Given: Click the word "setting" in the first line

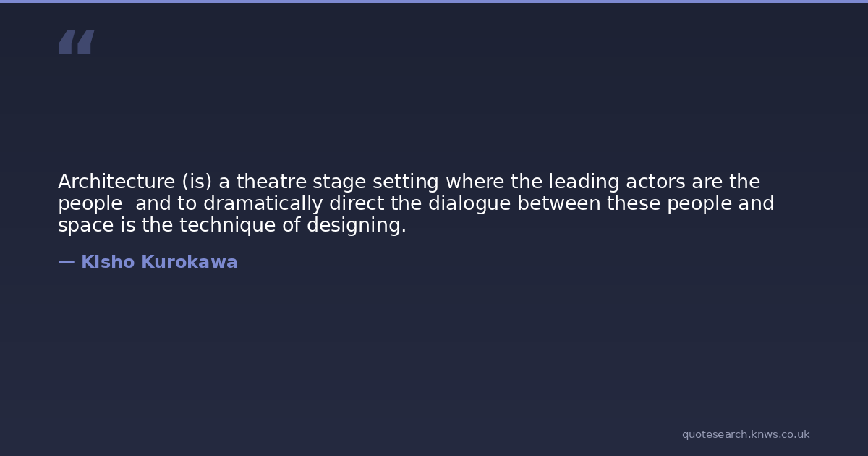Looking at the screenshot, I should (405, 182).
